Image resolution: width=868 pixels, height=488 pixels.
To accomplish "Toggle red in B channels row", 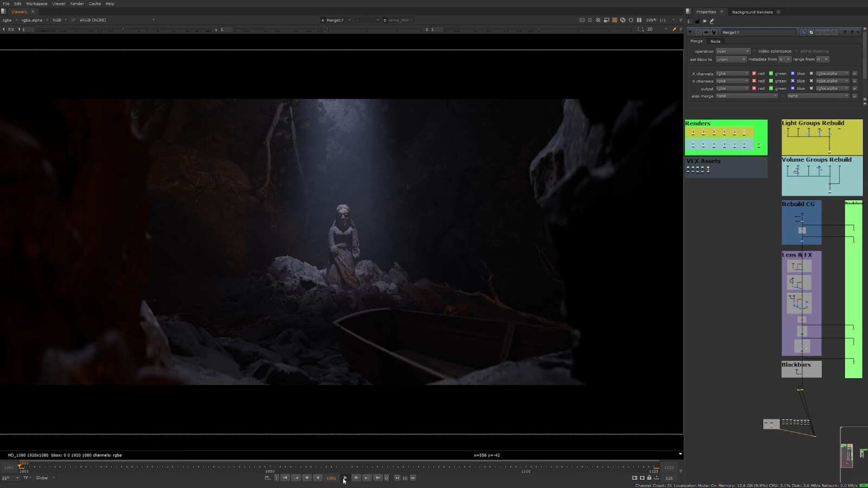I will coord(754,81).
